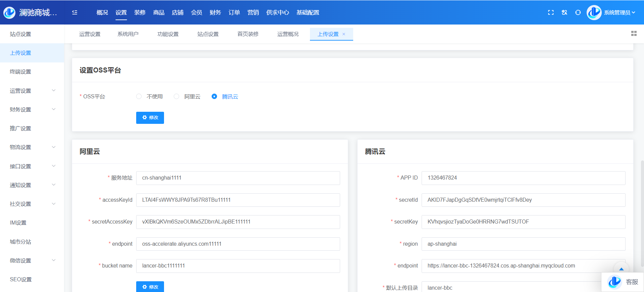Click the scroll-to-top arrow button

coord(621,269)
